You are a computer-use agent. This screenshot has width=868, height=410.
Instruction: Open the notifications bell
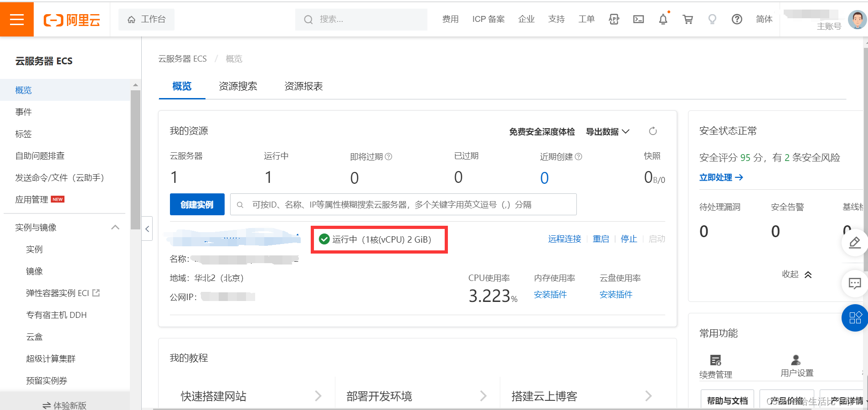tap(663, 19)
